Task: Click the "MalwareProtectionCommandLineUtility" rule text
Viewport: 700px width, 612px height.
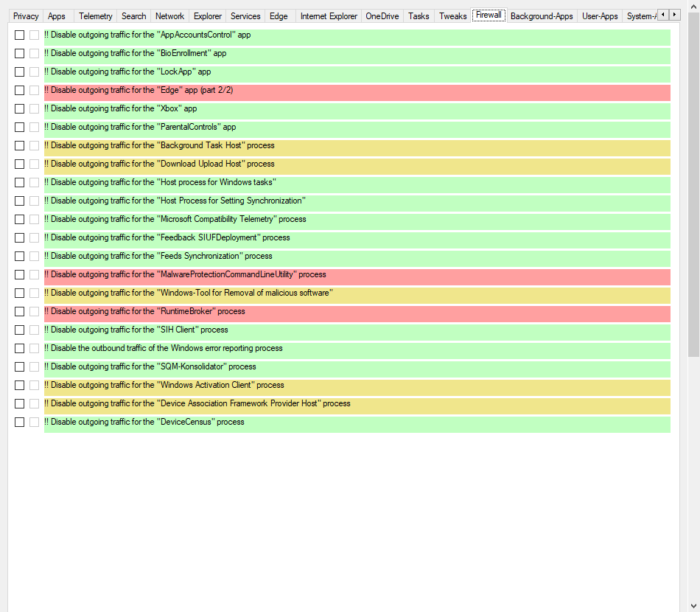Action: 185,275
